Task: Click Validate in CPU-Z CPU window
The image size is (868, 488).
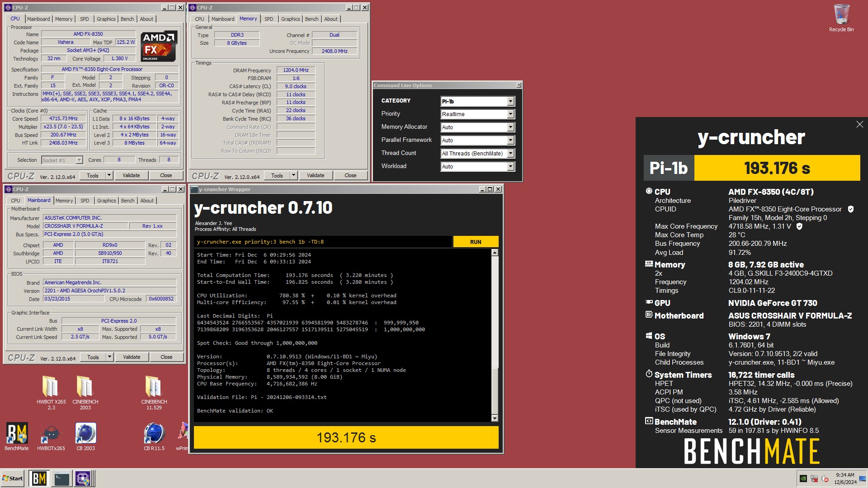Action: (131, 175)
